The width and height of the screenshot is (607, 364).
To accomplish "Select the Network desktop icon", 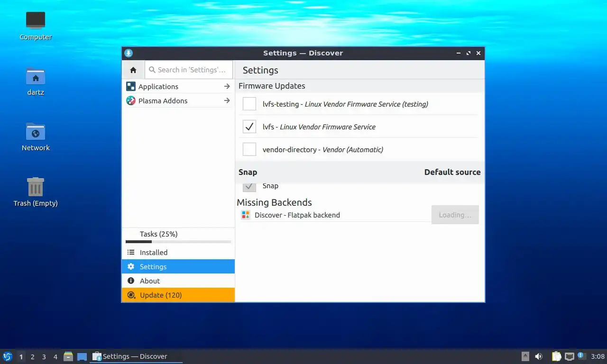I will click(36, 131).
